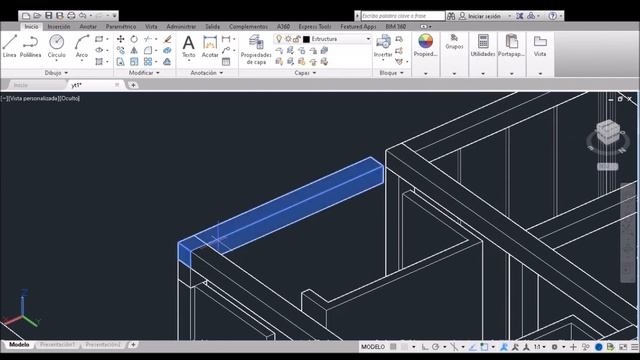This screenshot has width=640, height=360.
Task: Click the Scale tool icon
Action: (134, 62)
